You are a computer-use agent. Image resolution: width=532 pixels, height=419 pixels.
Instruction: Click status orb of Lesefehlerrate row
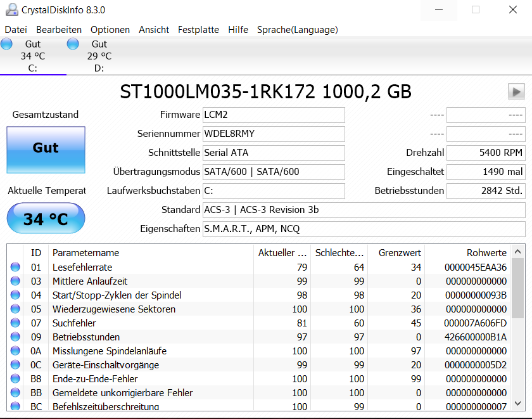[15, 267]
